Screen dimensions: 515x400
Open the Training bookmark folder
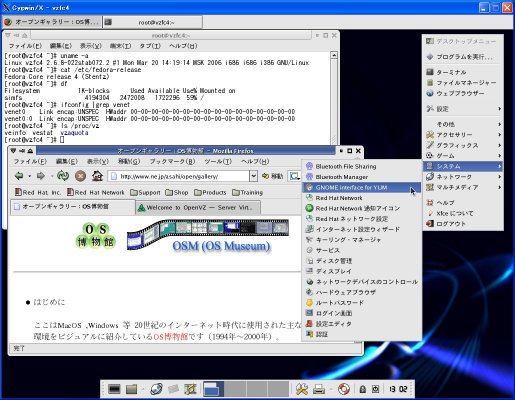coord(248,192)
